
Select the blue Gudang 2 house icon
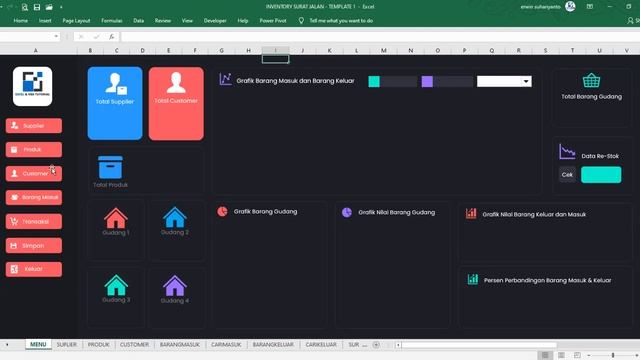point(175,217)
